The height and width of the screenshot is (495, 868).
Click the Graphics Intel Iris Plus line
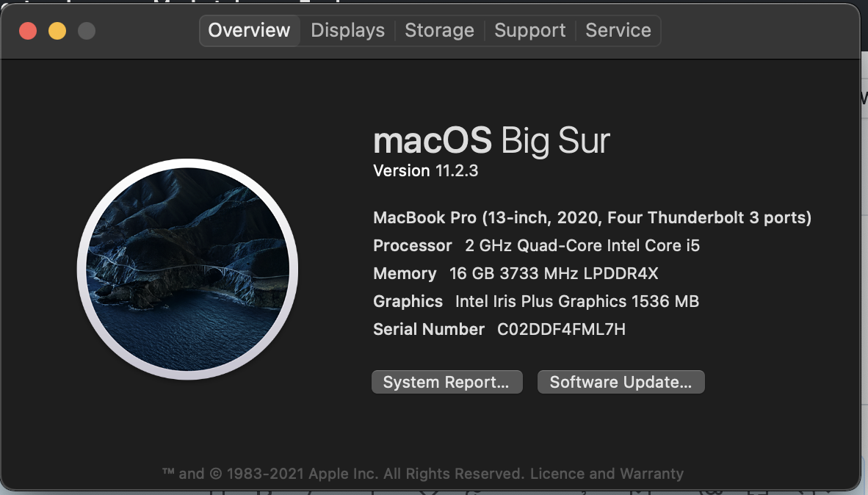click(x=536, y=301)
